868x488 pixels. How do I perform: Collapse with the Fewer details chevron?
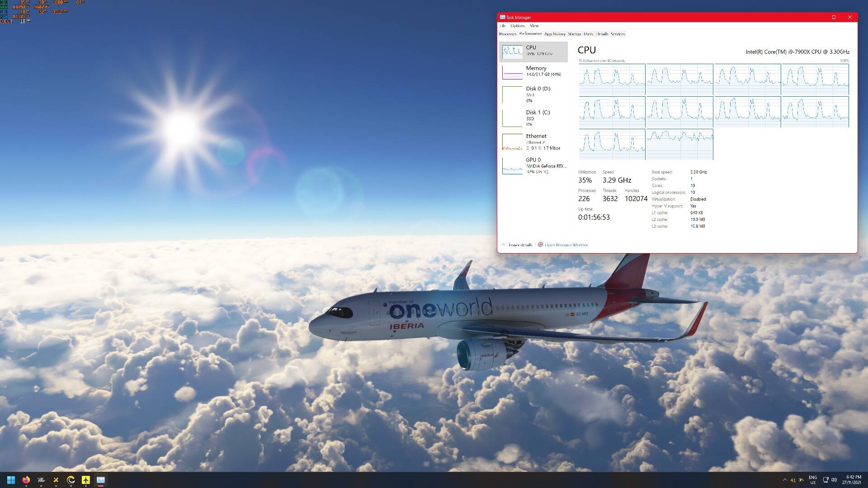[x=503, y=245]
